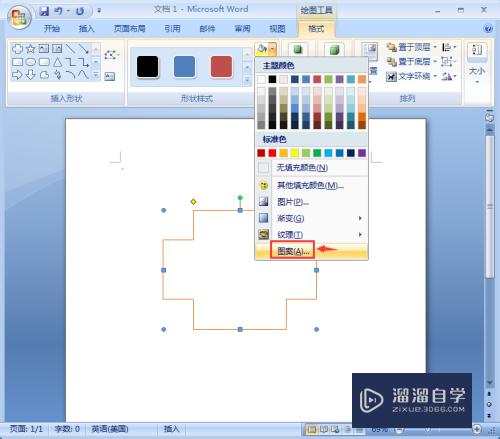
Task: Expand the shape styles gallery more arrow
Action: [247, 80]
